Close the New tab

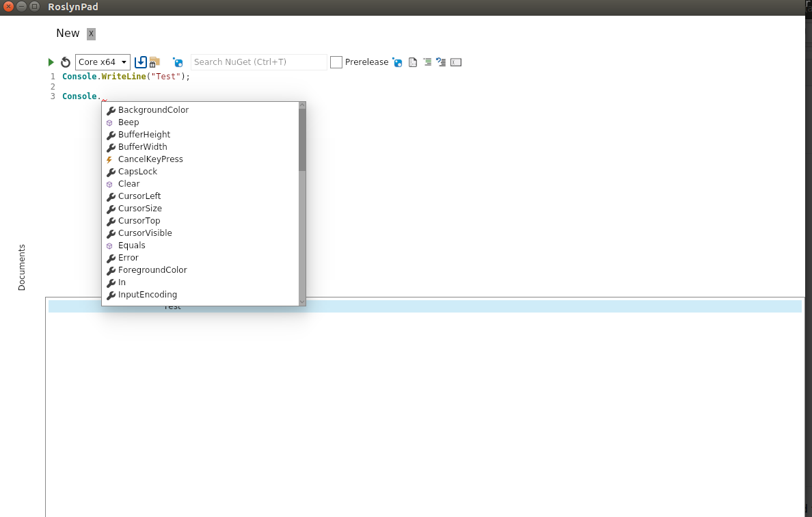92,33
